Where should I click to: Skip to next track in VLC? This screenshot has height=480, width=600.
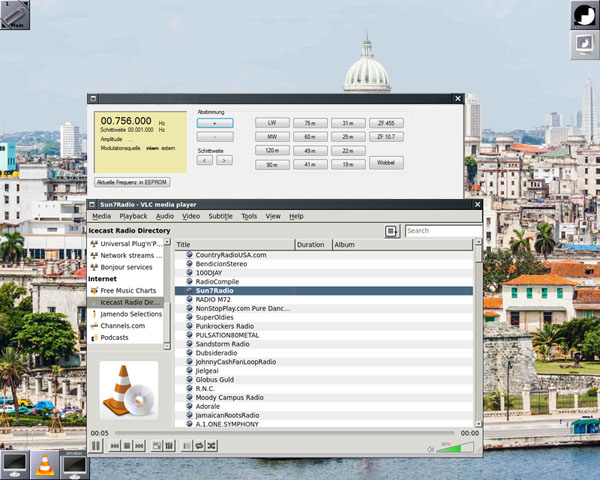pos(141,445)
